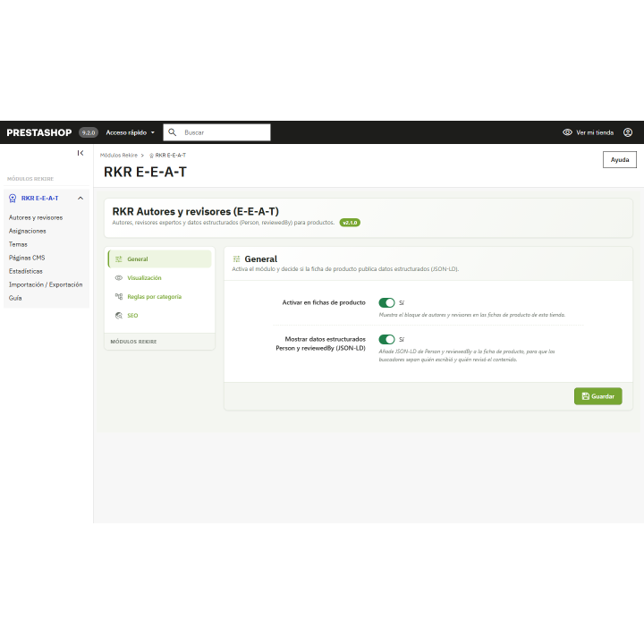
Task: Click the breadcrumb RKR E-E-A-T badge icon
Action: (x=151, y=156)
